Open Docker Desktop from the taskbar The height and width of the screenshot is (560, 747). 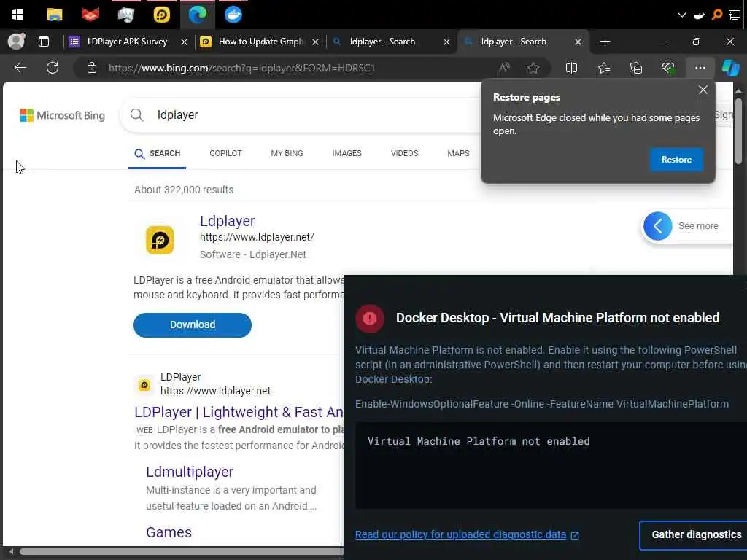(x=233, y=15)
